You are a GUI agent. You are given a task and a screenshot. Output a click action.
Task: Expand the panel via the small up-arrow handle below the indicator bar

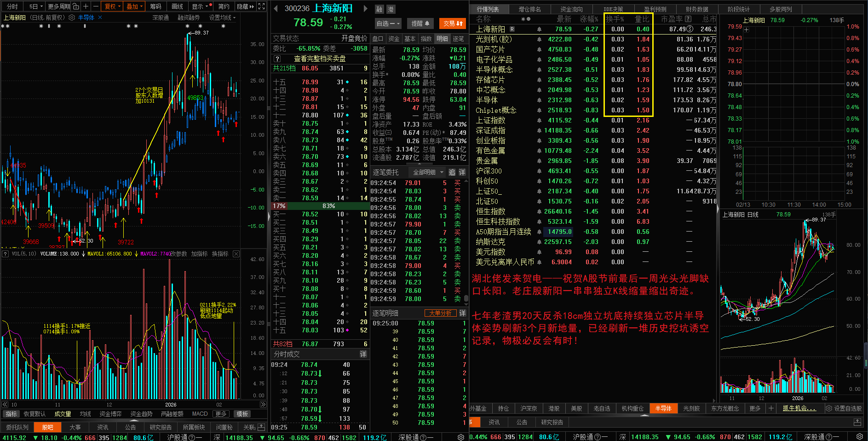tap(135, 420)
